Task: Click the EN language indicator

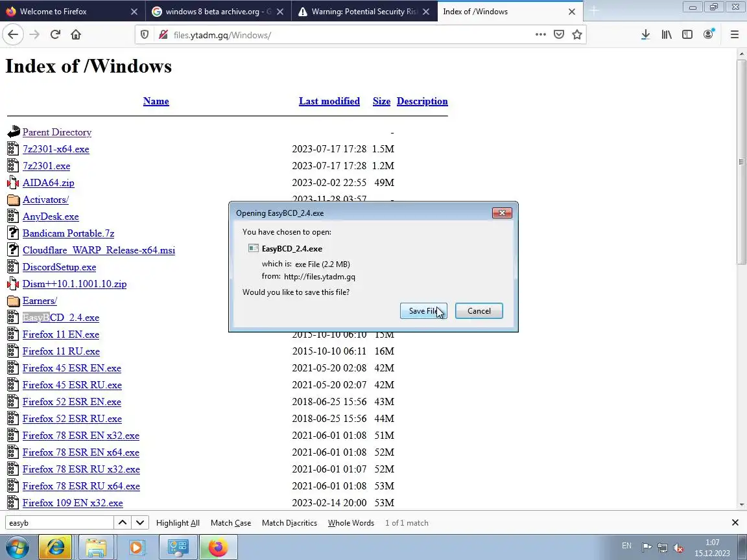Action: coord(626,546)
